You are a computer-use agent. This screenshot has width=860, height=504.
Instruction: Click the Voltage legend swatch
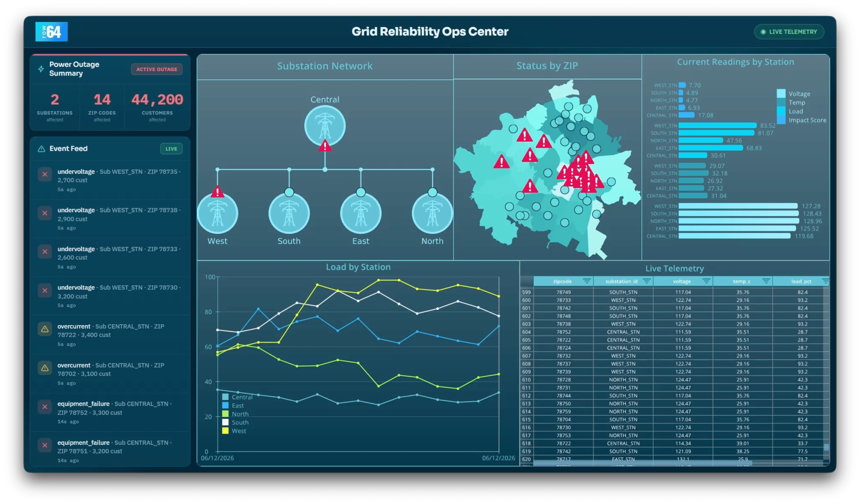[781, 93]
